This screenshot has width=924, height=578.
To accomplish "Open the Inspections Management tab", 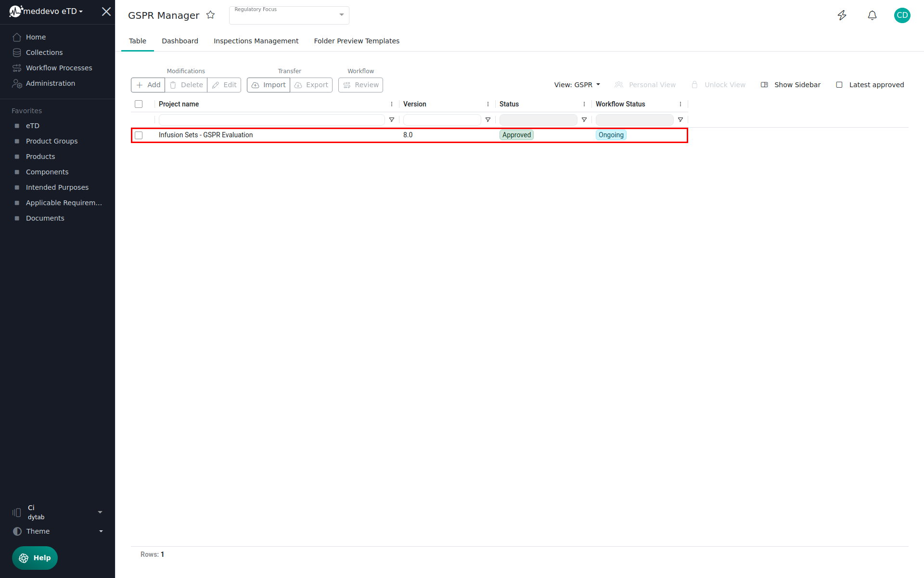I will (256, 41).
